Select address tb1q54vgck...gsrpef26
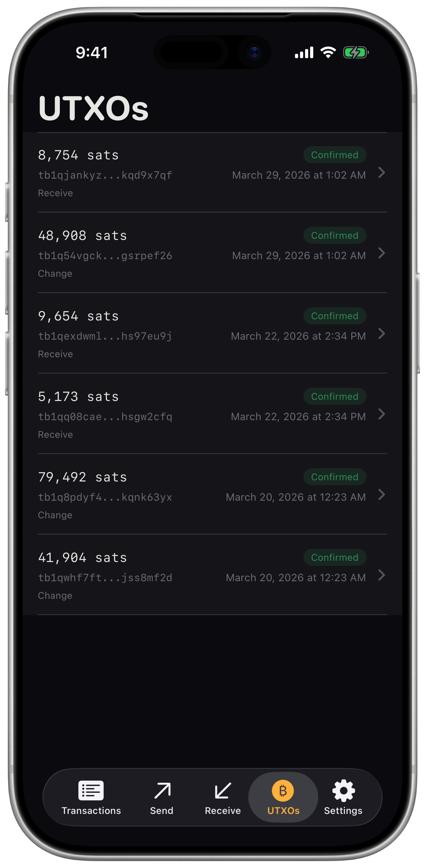The height and width of the screenshot is (868, 425). pos(105,256)
